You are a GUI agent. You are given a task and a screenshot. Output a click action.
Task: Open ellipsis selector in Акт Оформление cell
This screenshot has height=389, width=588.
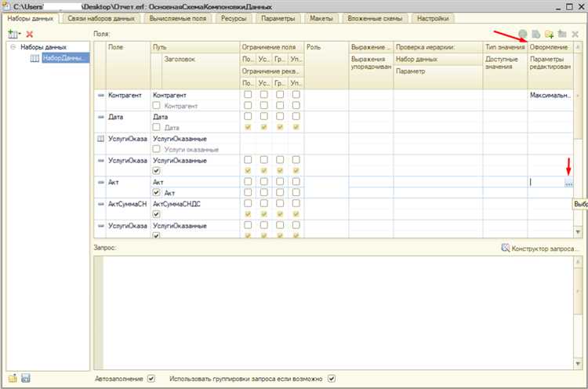[x=568, y=183]
